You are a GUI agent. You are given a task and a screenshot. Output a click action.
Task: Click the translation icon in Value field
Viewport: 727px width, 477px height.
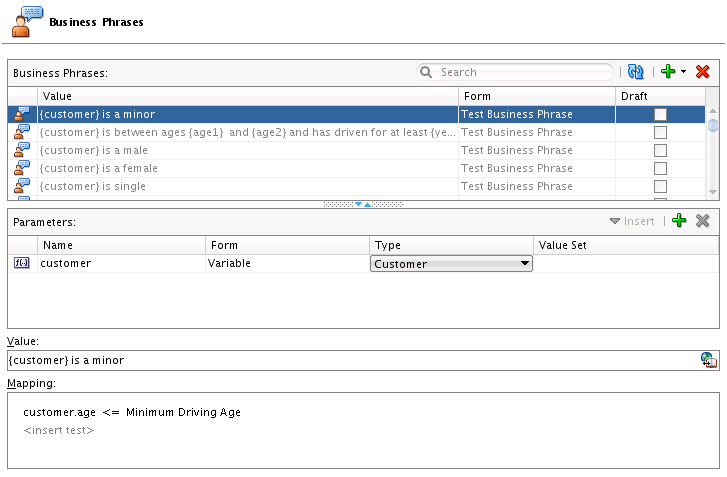[x=708, y=360]
